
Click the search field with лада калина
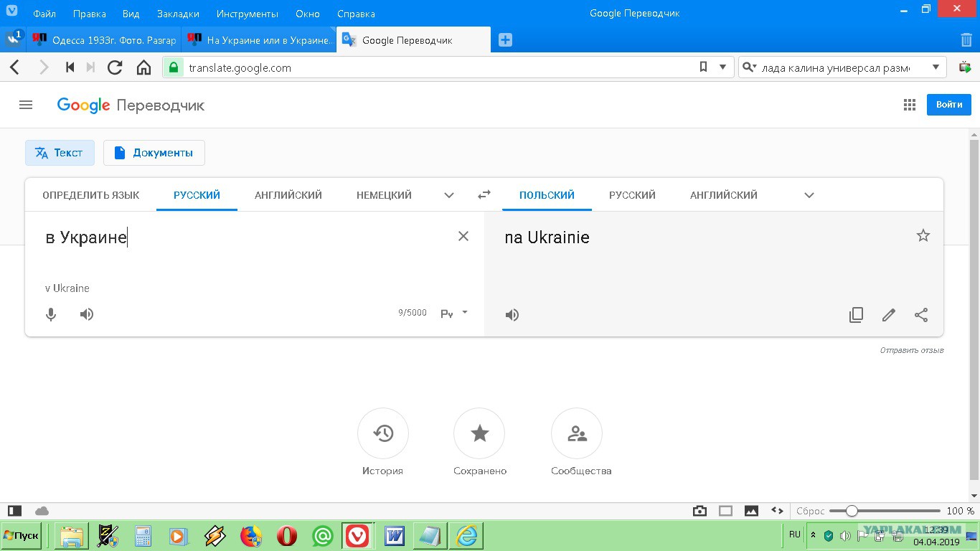835,68
